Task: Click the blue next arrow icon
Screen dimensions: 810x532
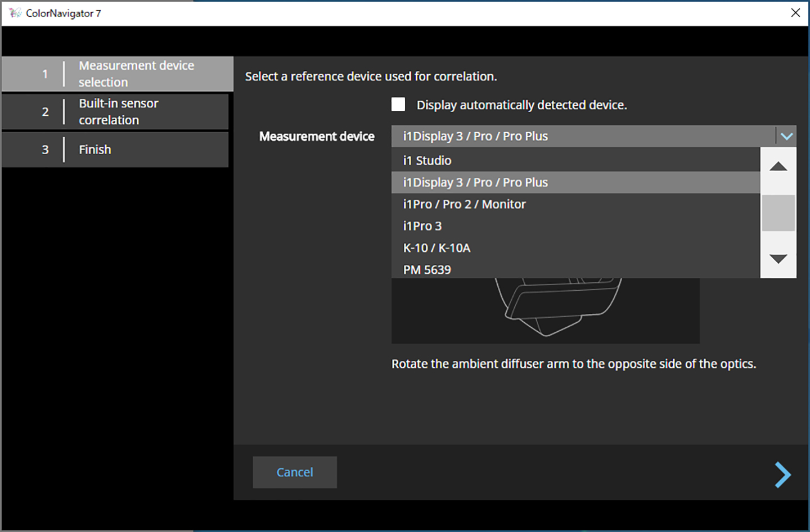Action: tap(782, 475)
